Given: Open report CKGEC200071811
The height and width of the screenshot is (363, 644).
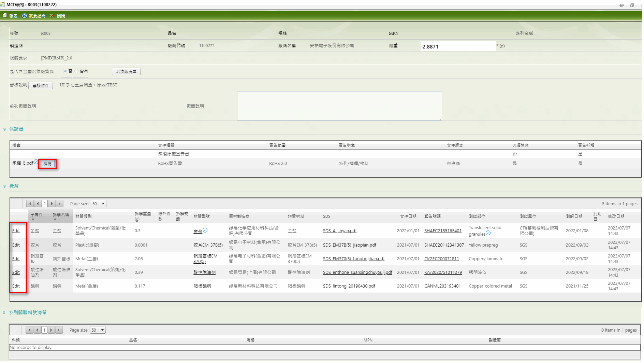Looking at the screenshot, I should 442,259.
